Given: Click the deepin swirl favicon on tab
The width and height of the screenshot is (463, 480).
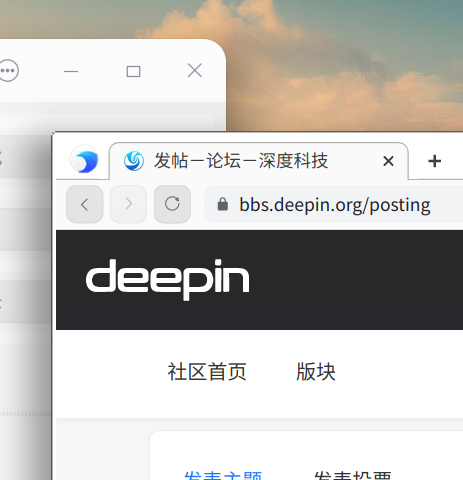Looking at the screenshot, I should 134,161.
